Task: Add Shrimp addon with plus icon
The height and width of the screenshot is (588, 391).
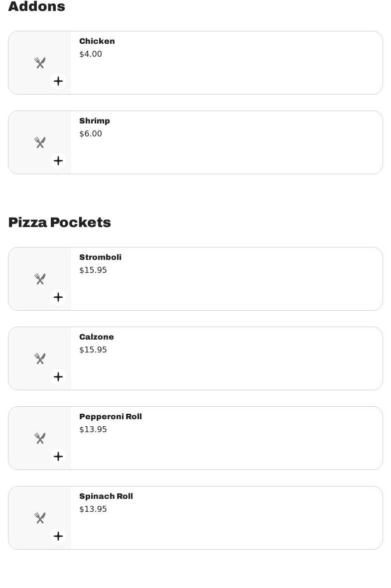Action: click(x=58, y=161)
